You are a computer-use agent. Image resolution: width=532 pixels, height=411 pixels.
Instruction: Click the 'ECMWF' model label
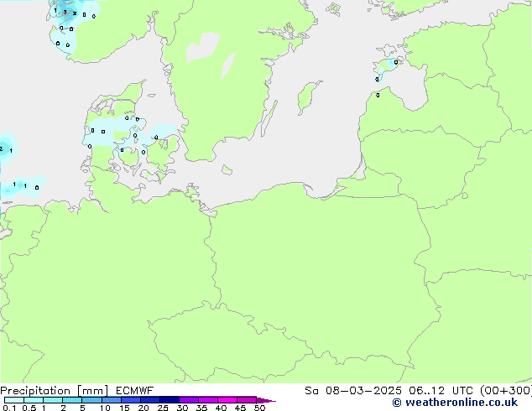[135, 391]
